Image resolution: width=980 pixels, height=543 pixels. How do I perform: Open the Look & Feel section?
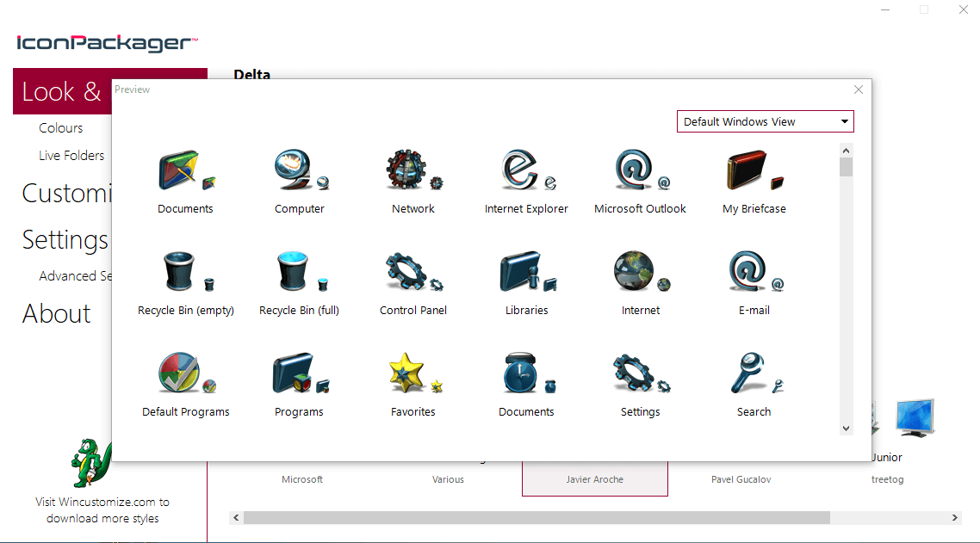click(x=62, y=91)
